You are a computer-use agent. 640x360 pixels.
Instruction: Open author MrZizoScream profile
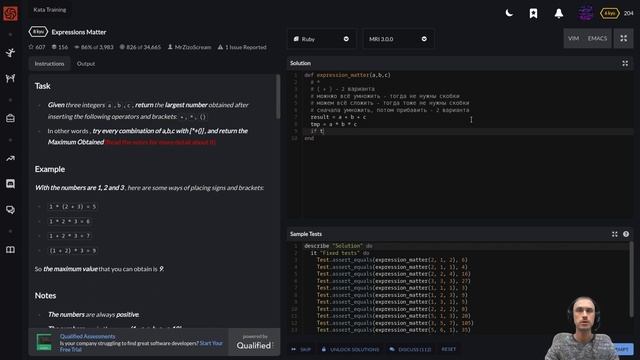coord(189,47)
